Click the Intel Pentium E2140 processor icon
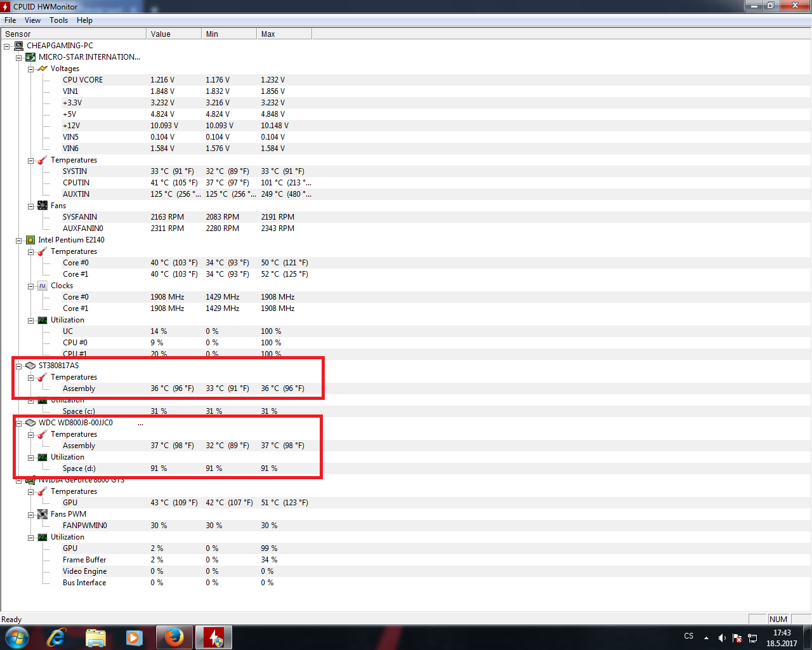Image resolution: width=812 pixels, height=650 pixels. (x=30, y=240)
